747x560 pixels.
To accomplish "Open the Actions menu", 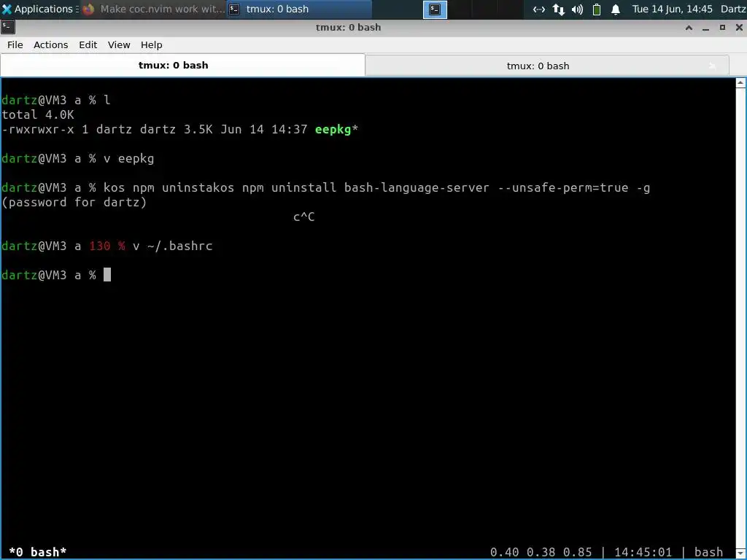I will tap(50, 44).
